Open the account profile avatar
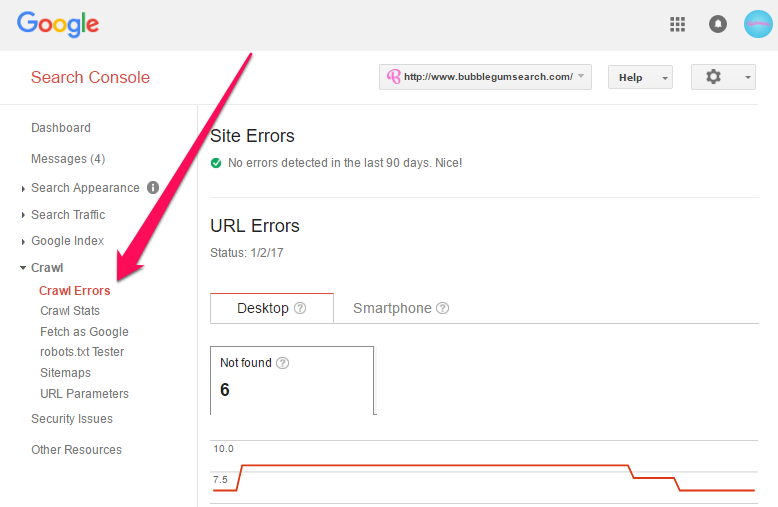This screenshot has width=778, height=507. 758,24
